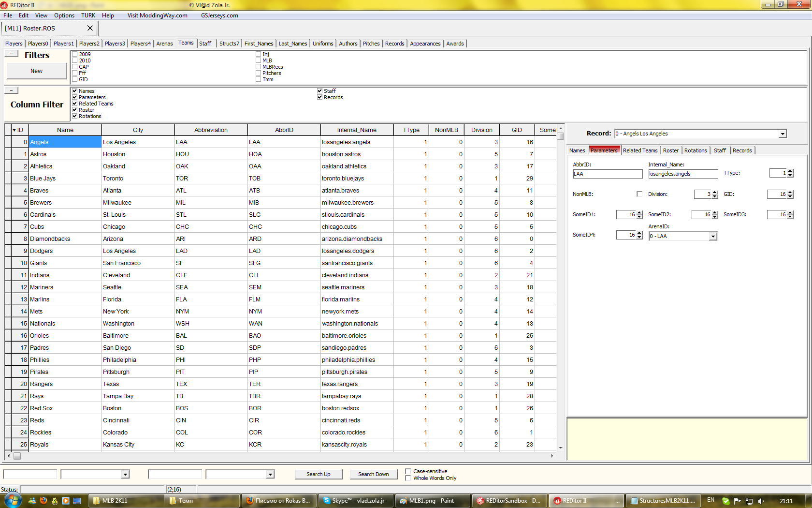Enable the 2009 filter checkbox
Screen dimensions: 812x508
75,54
